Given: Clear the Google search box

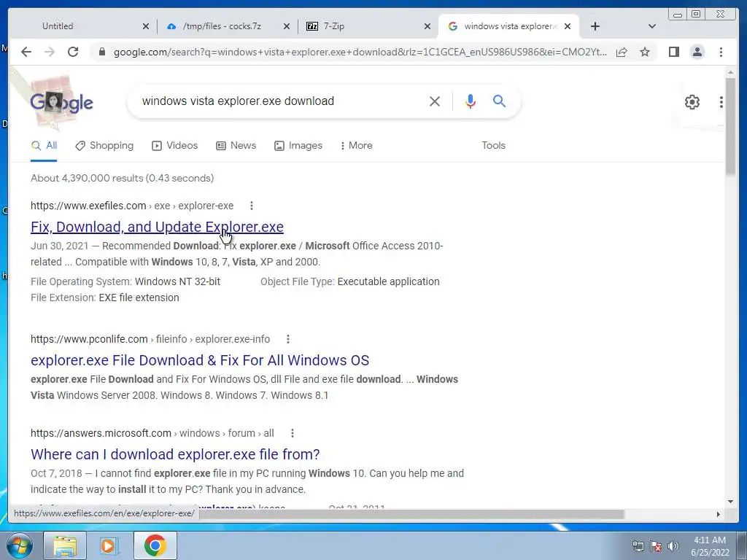Looking at the screenshot, I should 435,101.
